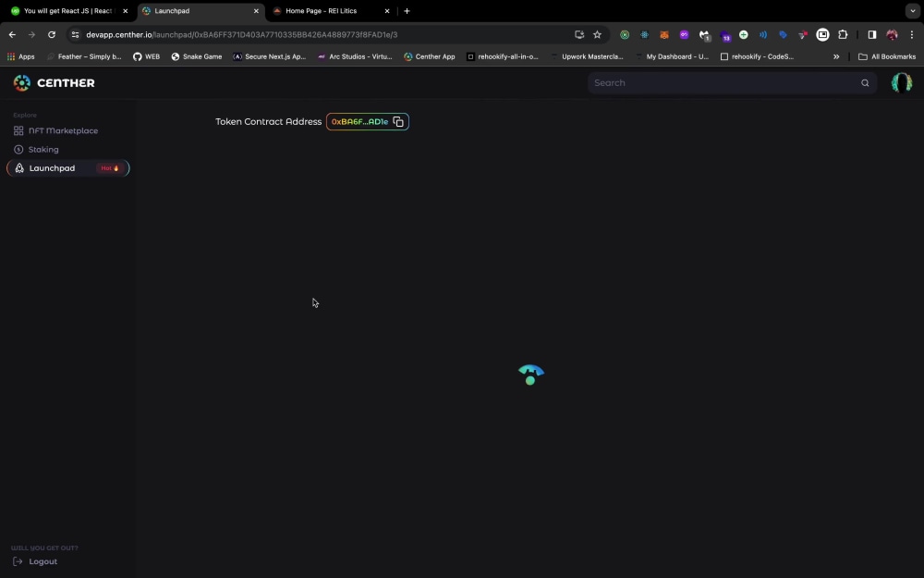
Task: Open Snake Game bookmark
Action: coord(196,56)
